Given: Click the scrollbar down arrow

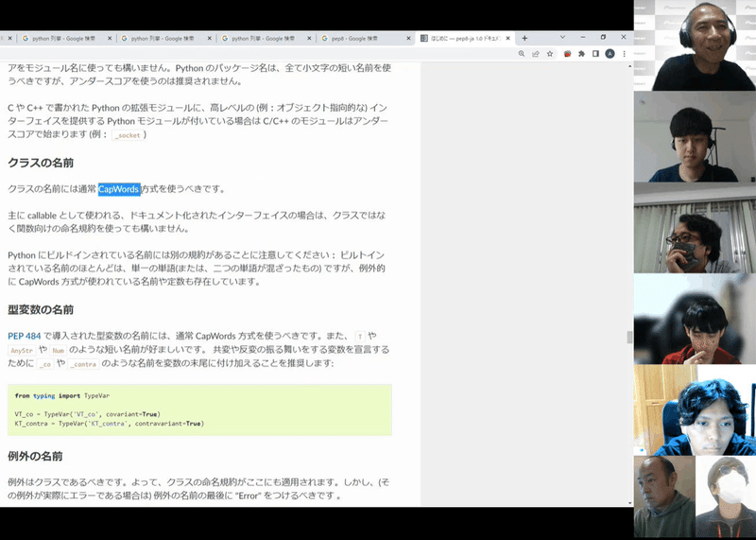Looking at the screenshot, I should pyautogui.click(x=629, y=503).
